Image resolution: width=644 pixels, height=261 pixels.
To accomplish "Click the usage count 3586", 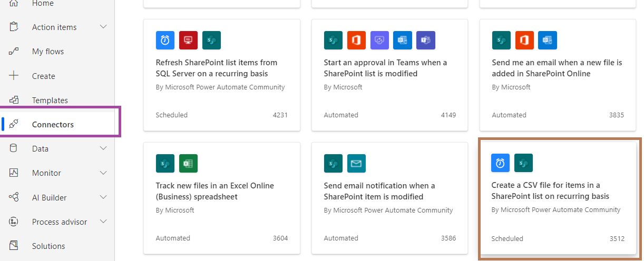I will click(448, 238).
